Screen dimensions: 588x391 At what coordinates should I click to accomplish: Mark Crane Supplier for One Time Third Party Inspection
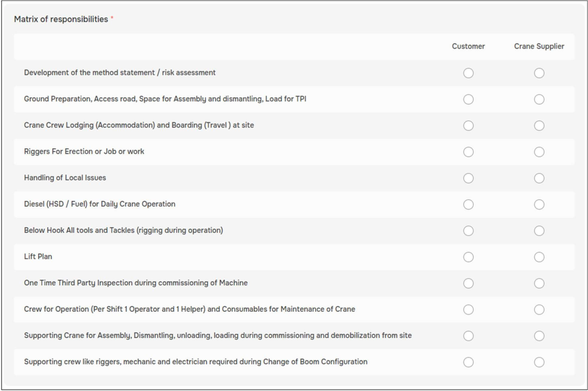click(x=539, y=283)
